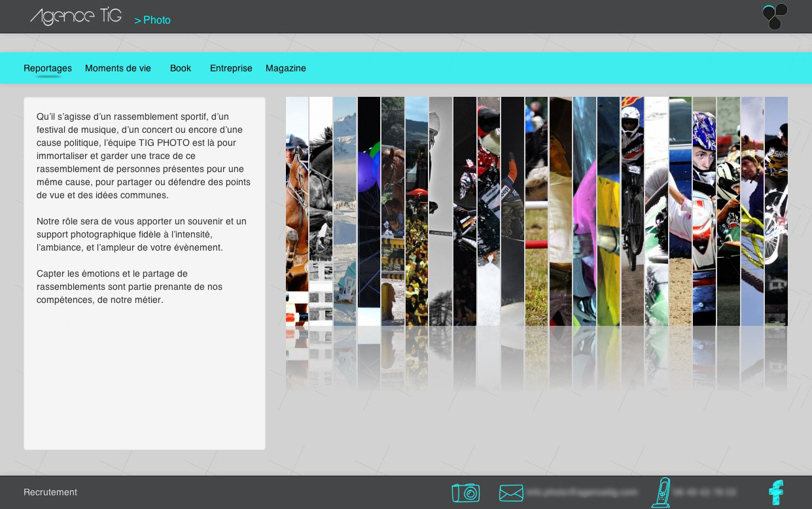
Task: Open the snowy mountain photo strip
Action: pyautogui.click(x=345, y=211)
